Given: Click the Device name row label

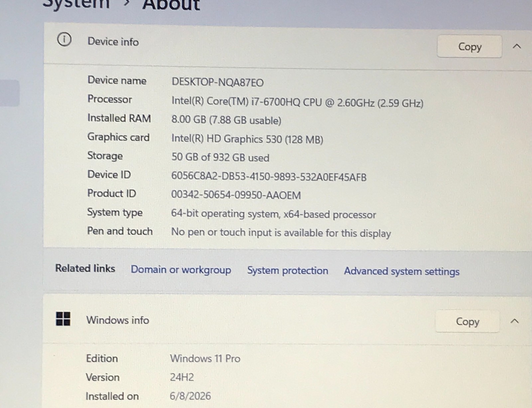Looking at the screenshot, I should pos(117,80).
